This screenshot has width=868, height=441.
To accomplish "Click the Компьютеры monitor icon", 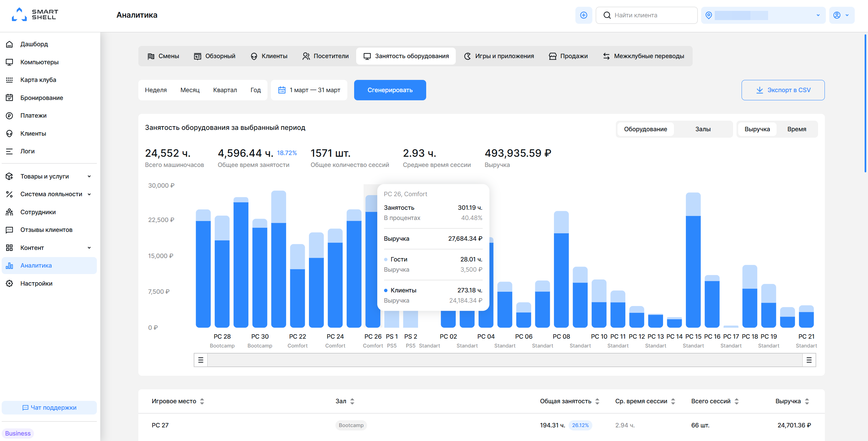I will [10, 62].
